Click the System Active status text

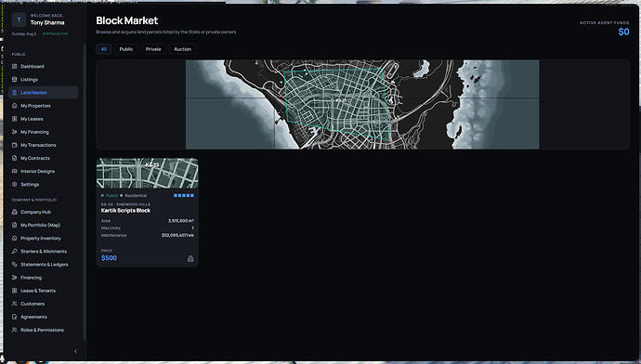point(55,34)
